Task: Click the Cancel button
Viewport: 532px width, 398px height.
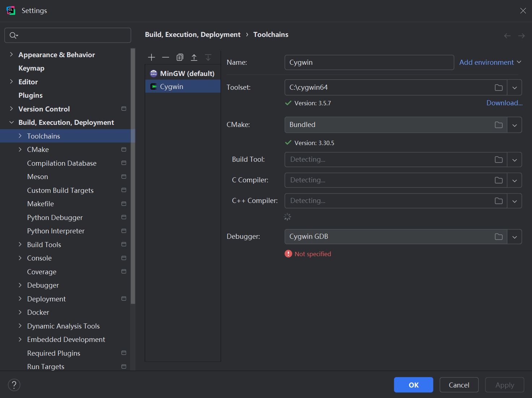Action: coord(459,385)
